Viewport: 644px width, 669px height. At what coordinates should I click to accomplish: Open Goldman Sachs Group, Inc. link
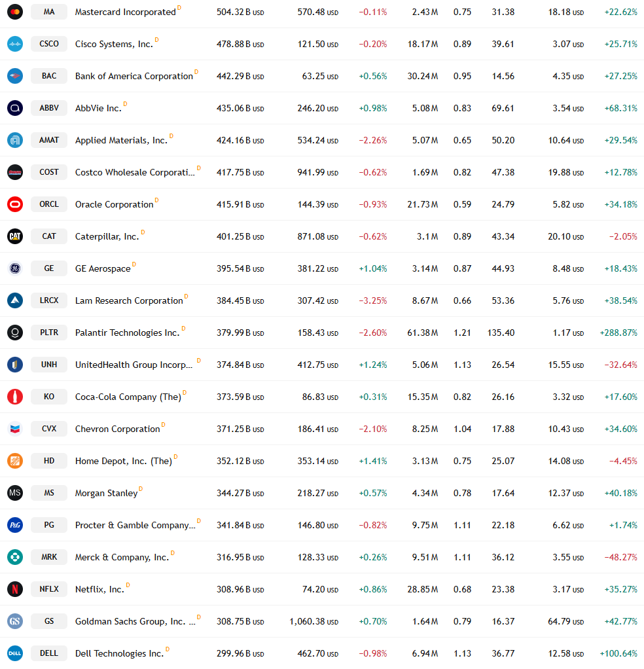point(135,621)
